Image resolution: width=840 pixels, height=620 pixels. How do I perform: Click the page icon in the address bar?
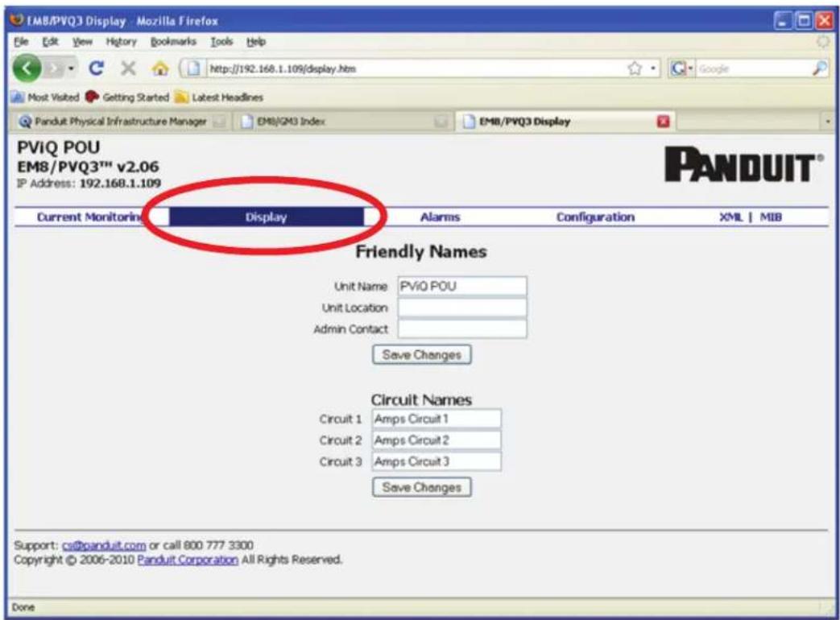(194, 68)
